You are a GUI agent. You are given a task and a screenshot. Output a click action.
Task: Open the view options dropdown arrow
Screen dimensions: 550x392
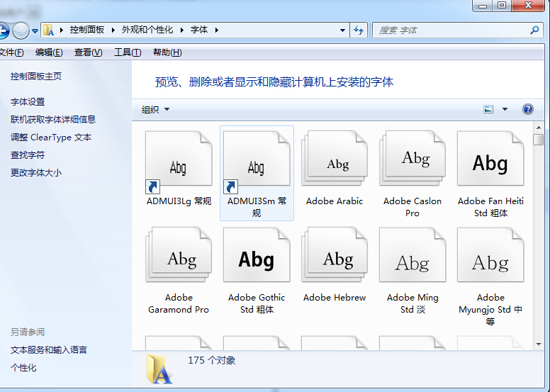pyautogui.click(x=505, y=109)
